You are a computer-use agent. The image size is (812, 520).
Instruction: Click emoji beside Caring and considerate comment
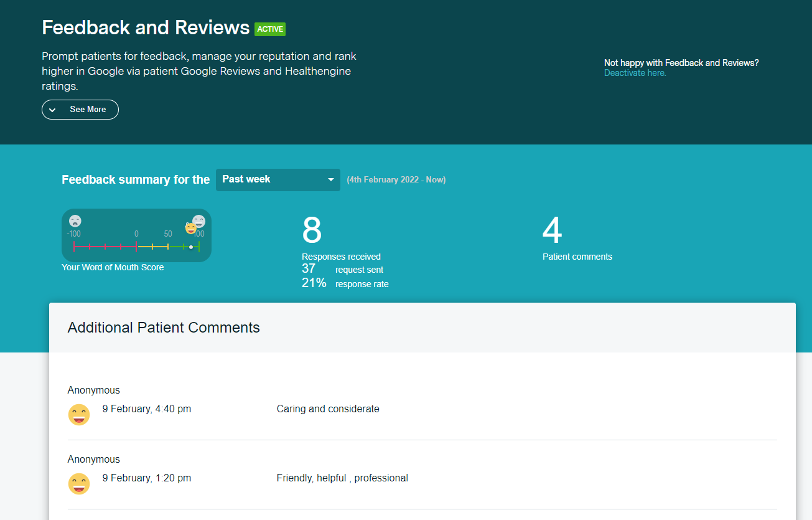click(x=79, y=415)
